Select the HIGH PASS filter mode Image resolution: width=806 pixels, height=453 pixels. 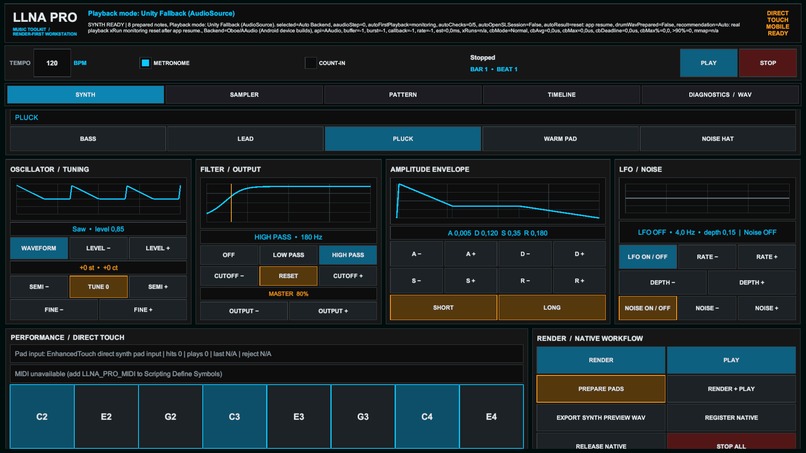point(348,255)
